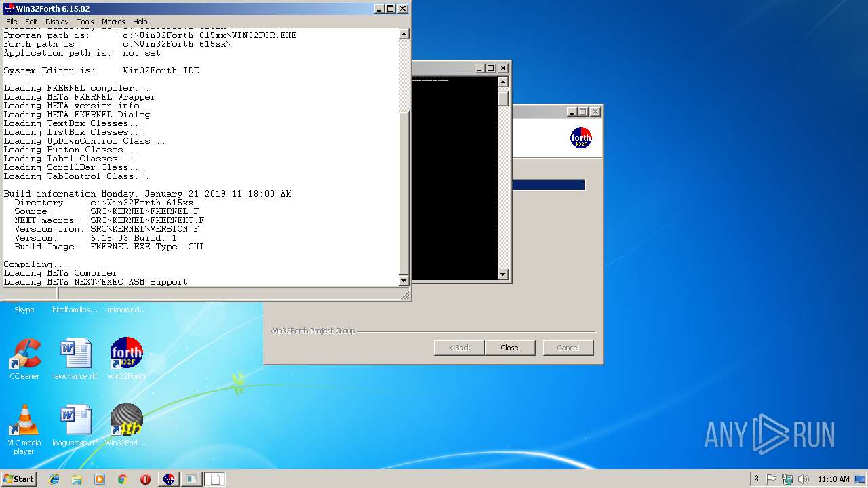
Task: Click the forth logo in installer window
Action: [x=580, y=138]
